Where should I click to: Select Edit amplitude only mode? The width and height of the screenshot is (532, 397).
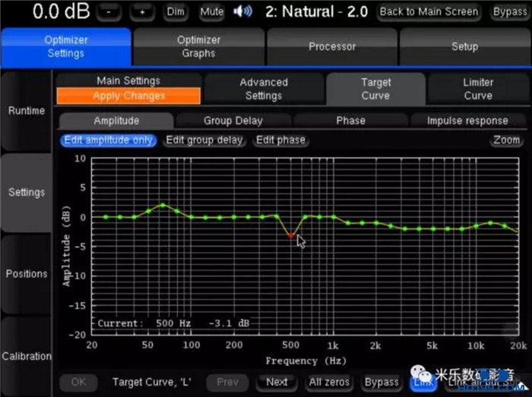(x=108, y=140)
